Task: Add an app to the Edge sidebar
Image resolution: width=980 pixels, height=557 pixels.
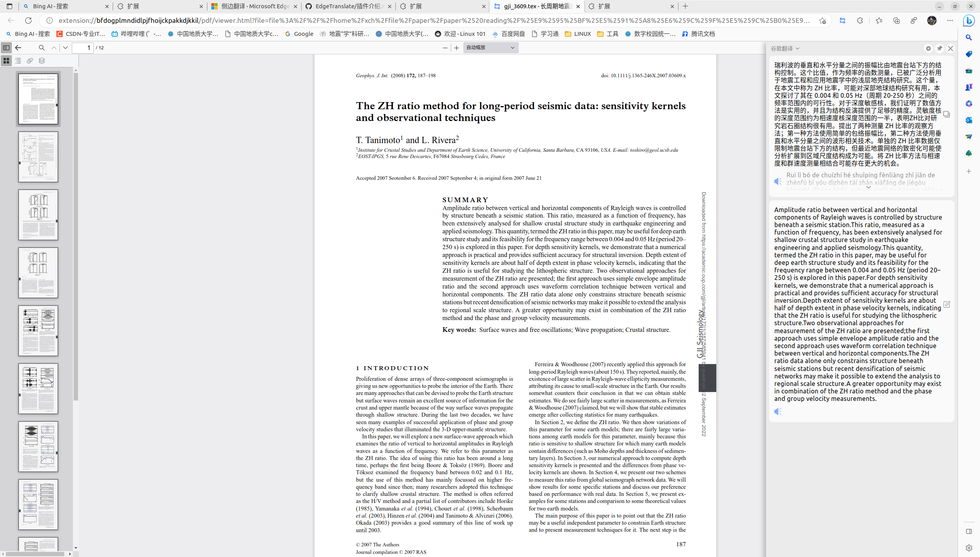Action: click(969, 171)
